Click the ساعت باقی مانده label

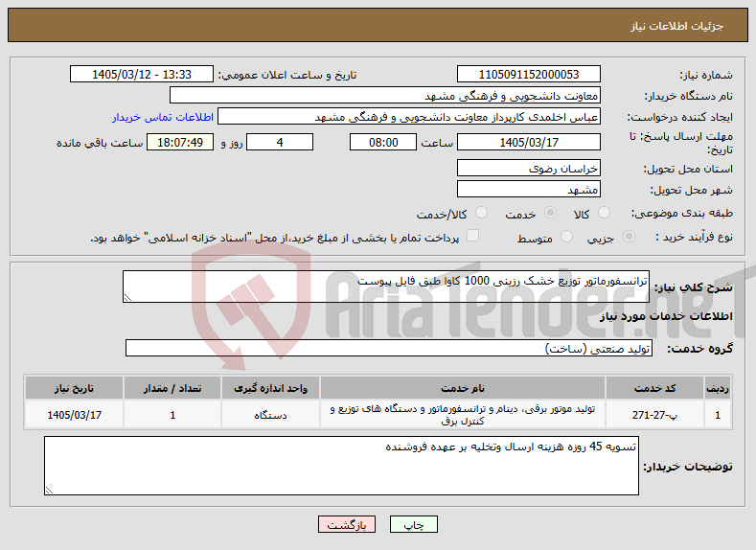pyautogui.click(x=100, y=143)
